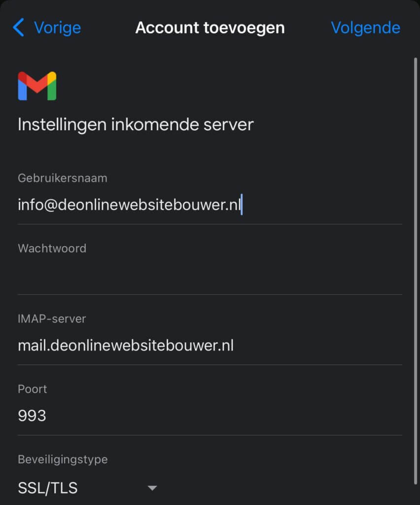Focus the empty Wachtwoord password field
This screenshot has width=420, height=505.
210,275
